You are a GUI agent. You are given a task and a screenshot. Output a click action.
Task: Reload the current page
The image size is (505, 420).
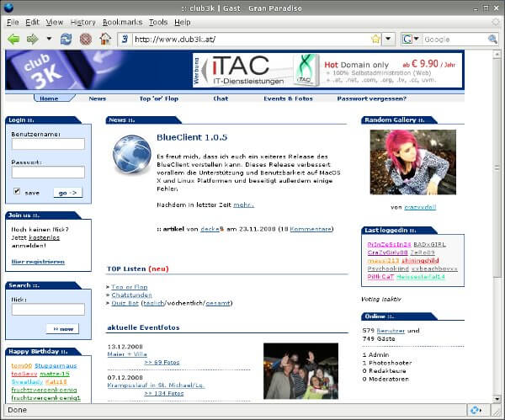click(66, 39)
